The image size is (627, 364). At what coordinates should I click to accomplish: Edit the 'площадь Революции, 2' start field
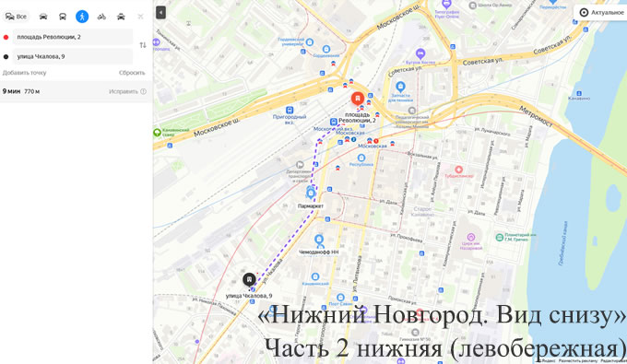point(72,37)
